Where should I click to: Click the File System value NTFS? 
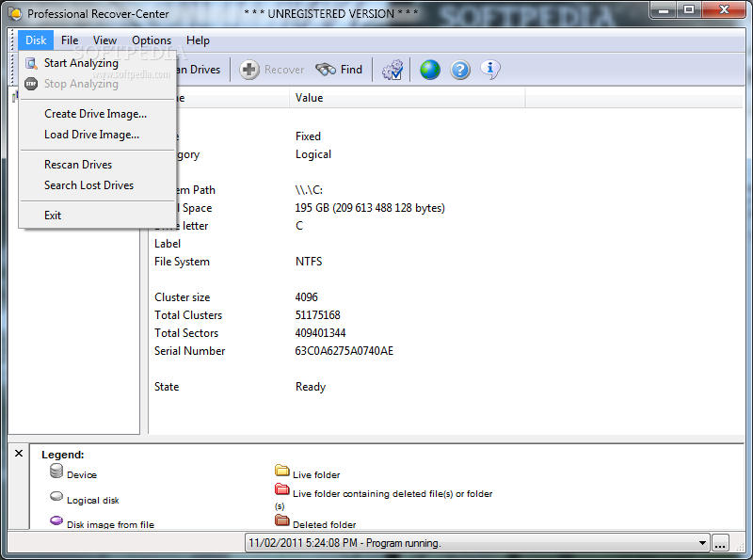pos(309,262)
